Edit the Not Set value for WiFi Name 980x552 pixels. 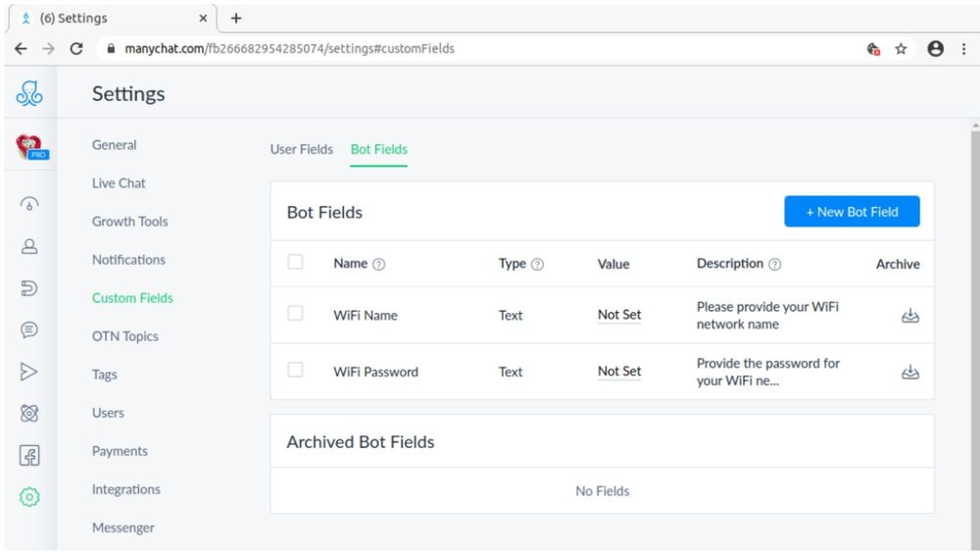pyautogui.click(x=619, y=315)
